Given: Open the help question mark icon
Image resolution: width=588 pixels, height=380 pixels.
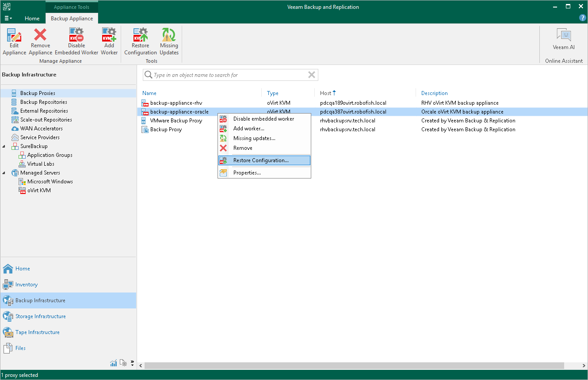Looking at the screenshot, I should point(582,18).
